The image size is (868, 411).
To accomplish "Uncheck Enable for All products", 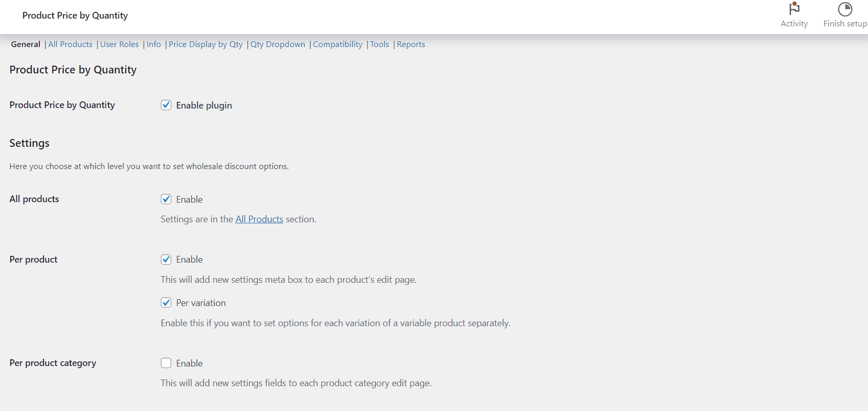I will point(166,199).
